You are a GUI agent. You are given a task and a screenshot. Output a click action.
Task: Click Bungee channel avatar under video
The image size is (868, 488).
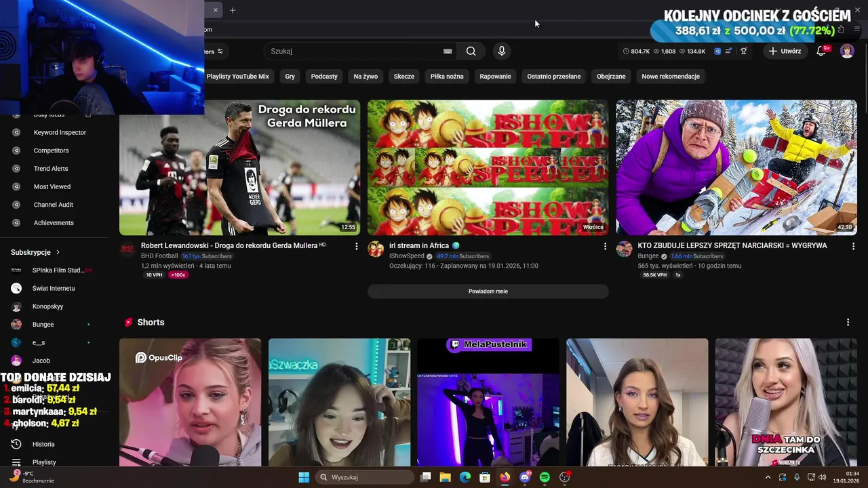click(x=624, y=249)
